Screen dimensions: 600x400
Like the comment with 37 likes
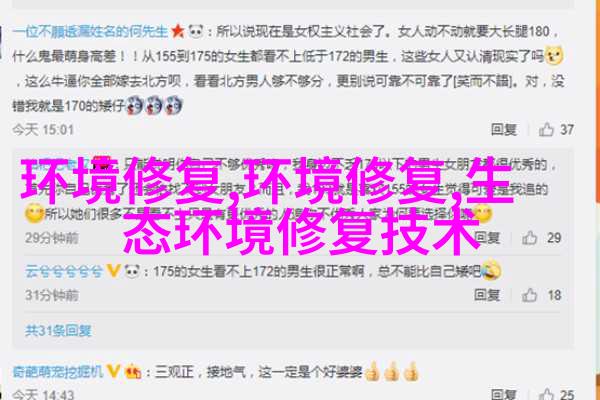point(546,130)
